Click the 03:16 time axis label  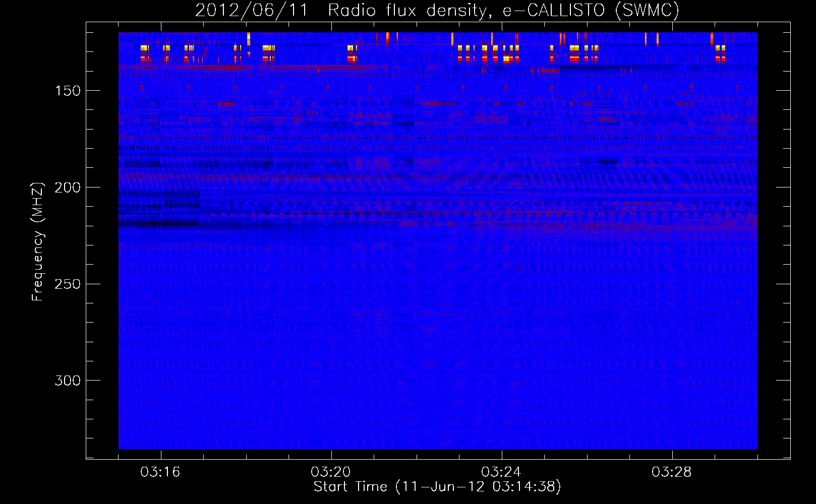160,472
